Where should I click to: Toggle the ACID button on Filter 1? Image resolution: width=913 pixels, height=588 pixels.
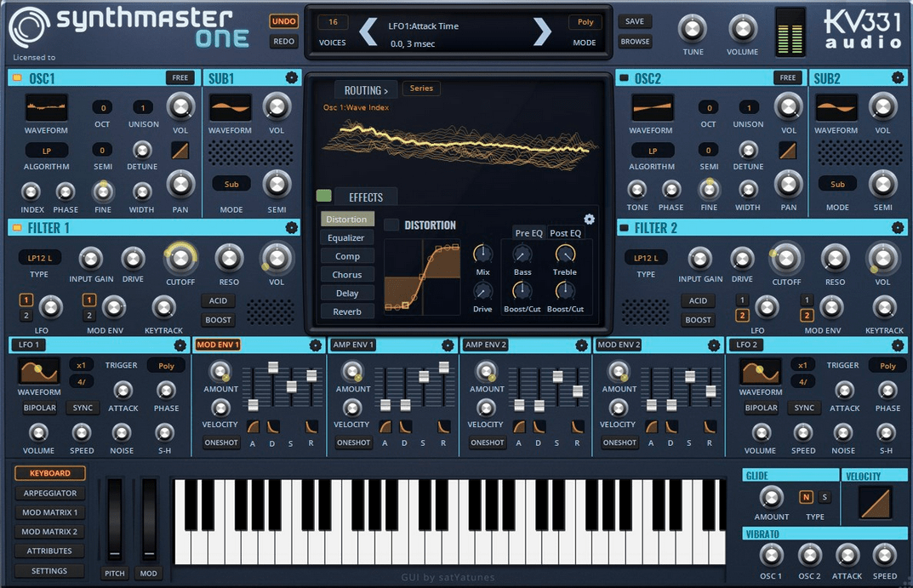219,300
